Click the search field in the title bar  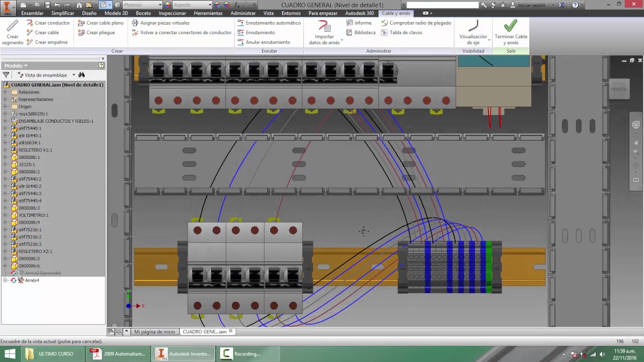[443, 5]
